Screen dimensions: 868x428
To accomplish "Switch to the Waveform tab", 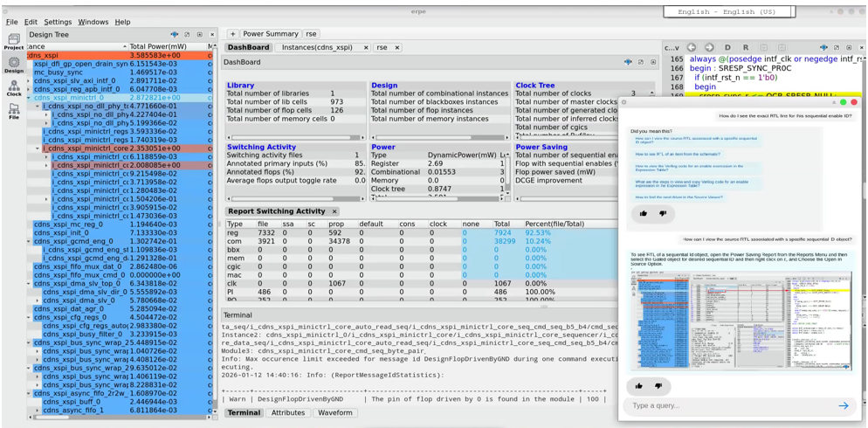I will click(335, 413).
